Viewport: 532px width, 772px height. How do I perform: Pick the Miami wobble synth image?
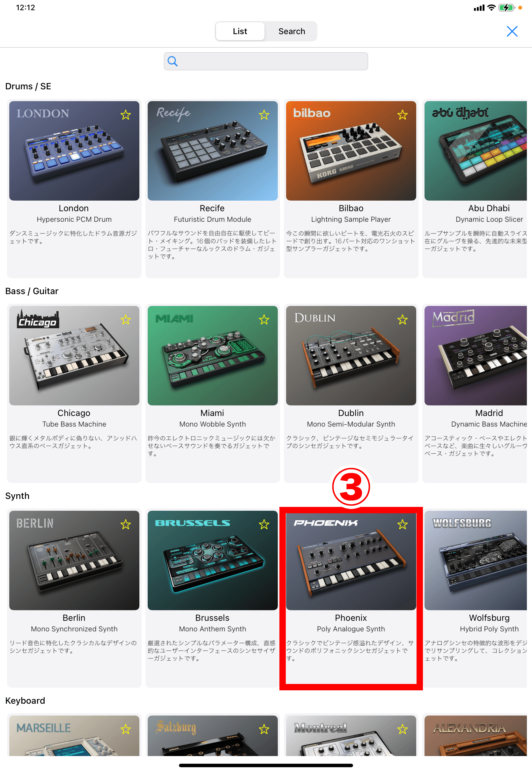click(212, 356)
